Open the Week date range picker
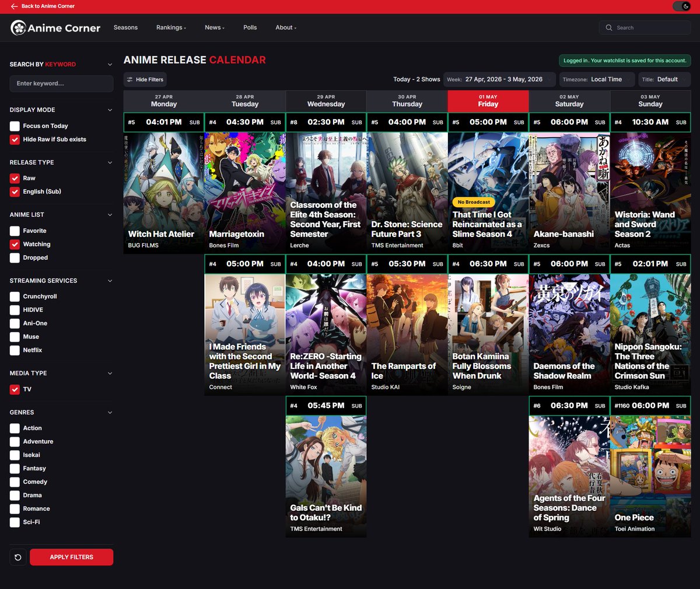 tap(499, 79)
